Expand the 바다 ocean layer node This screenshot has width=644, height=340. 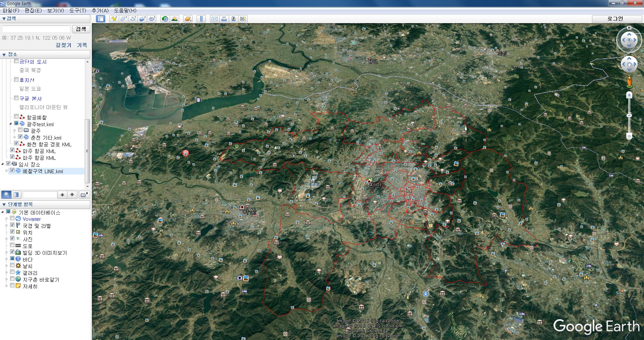pos(7,259)
